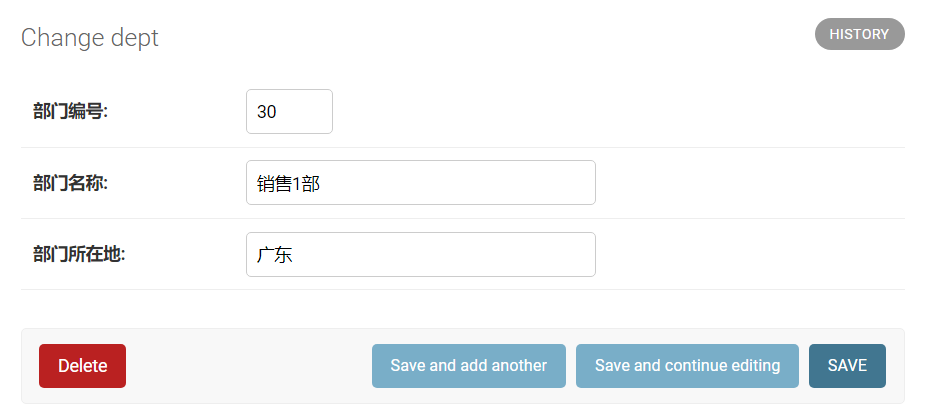927x418 pixels.
Task: Click blank end of the 部门所在地 field
Action: 520,255
